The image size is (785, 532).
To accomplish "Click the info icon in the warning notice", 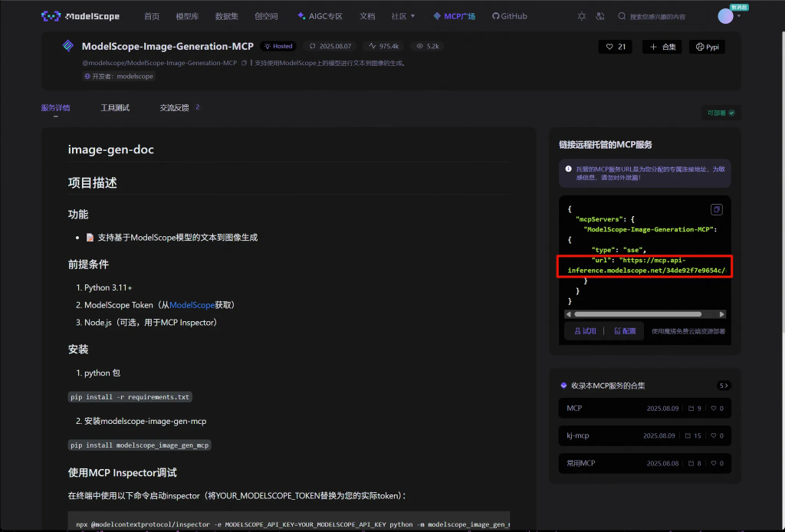I will click(568, 169).
